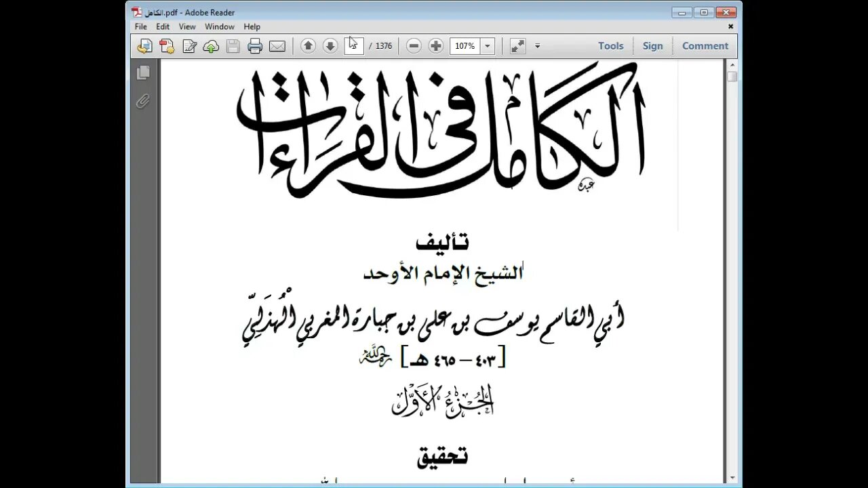The height and width of the screenshot is (488, 868).
Task: Expand the toolbar options small arrow
Action: (537, 46)
